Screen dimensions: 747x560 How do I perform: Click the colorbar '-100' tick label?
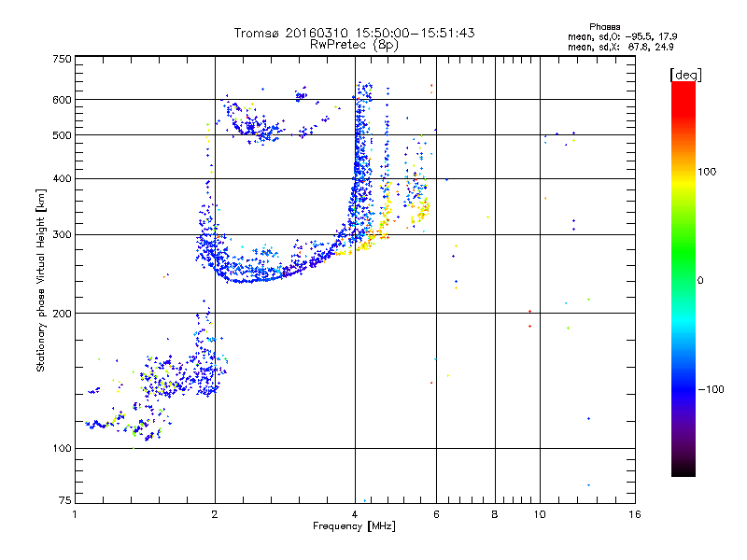coord(711,389)
